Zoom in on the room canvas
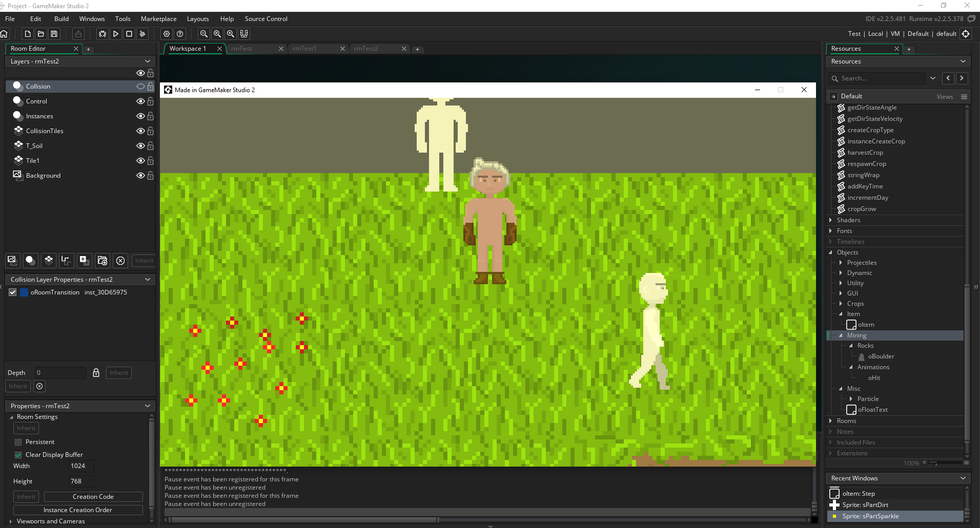Image resolution: width=980 pixels, height=528 pixels. click(x=231, y=34)
